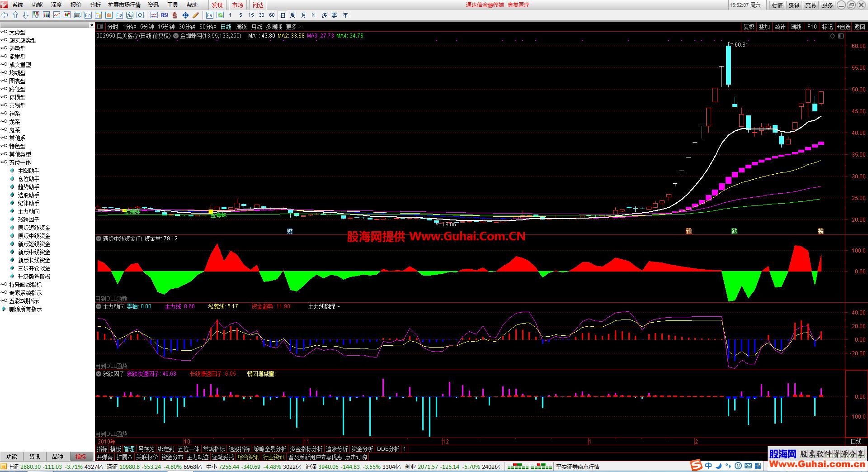Click the back arrow toolbar icon

(5, 15)
